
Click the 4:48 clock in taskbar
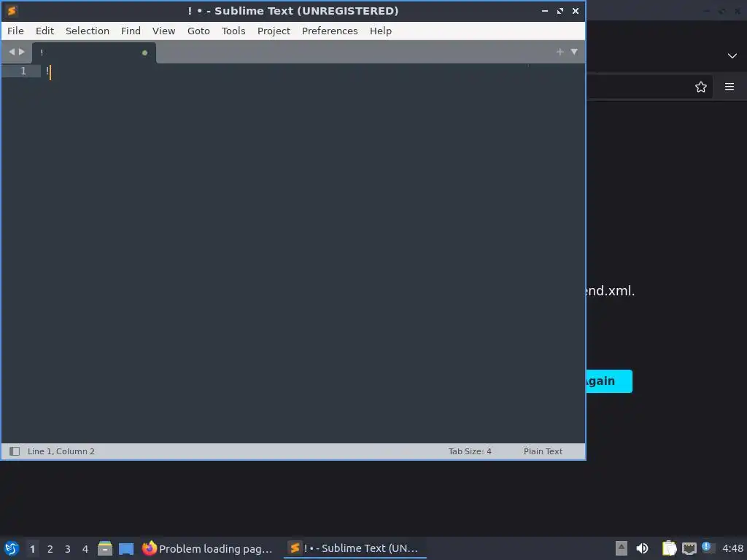pos(732,548)
